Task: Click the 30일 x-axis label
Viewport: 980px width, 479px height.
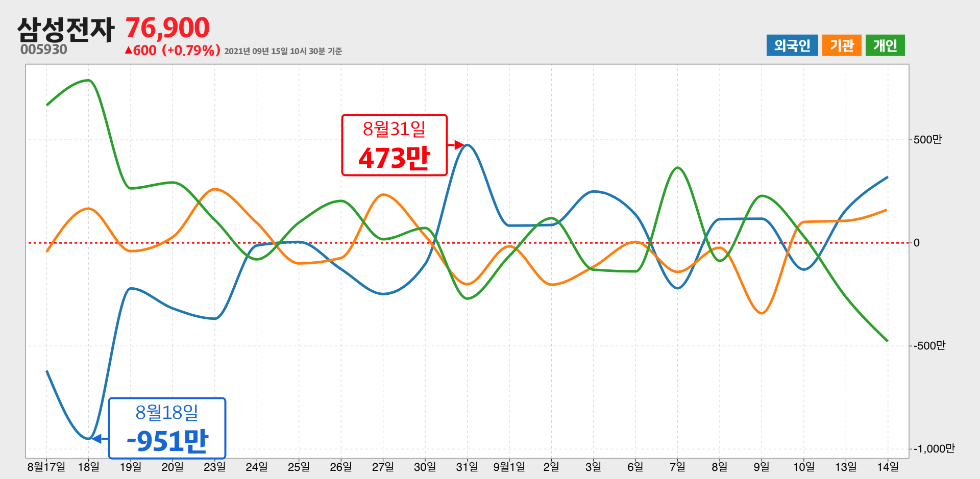Action: click(425, 467)
